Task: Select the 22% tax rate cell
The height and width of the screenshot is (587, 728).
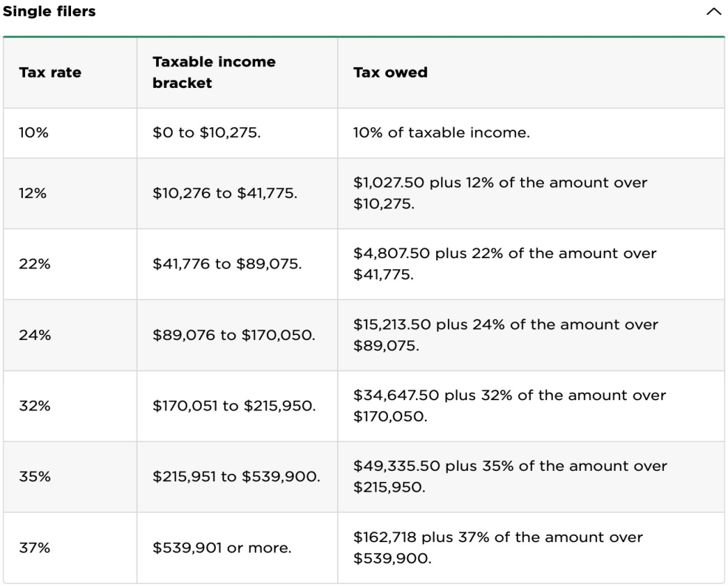Action: (35, 265)
